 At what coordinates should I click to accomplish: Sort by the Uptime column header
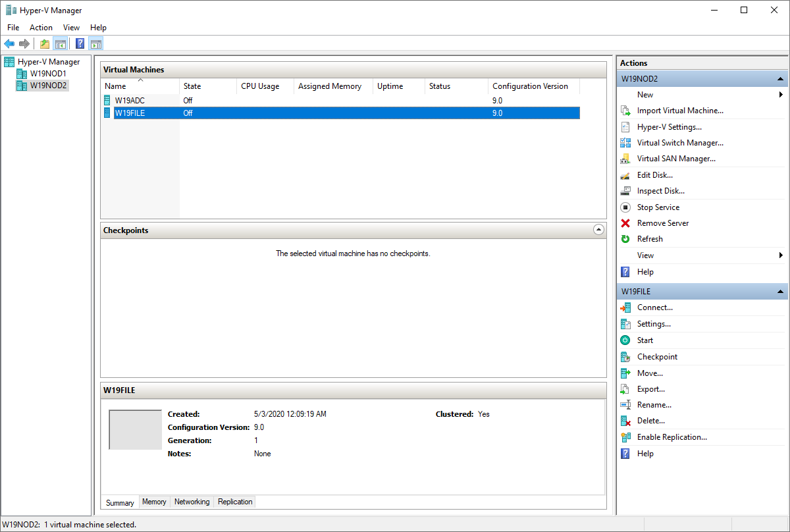pyautogui.click(x=399, y=86)
